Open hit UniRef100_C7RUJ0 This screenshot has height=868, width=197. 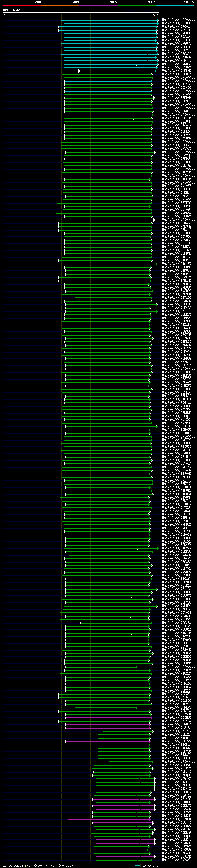[x=176, y=724]
